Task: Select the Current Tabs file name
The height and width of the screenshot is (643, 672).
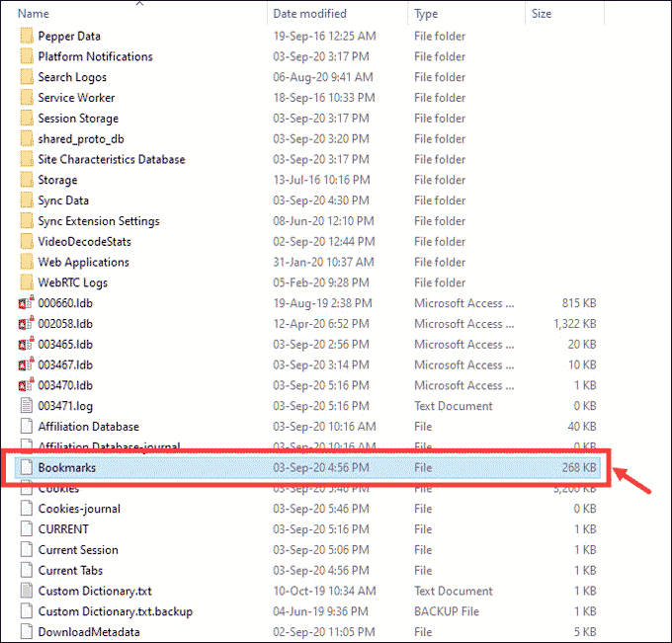Action: 70,570
